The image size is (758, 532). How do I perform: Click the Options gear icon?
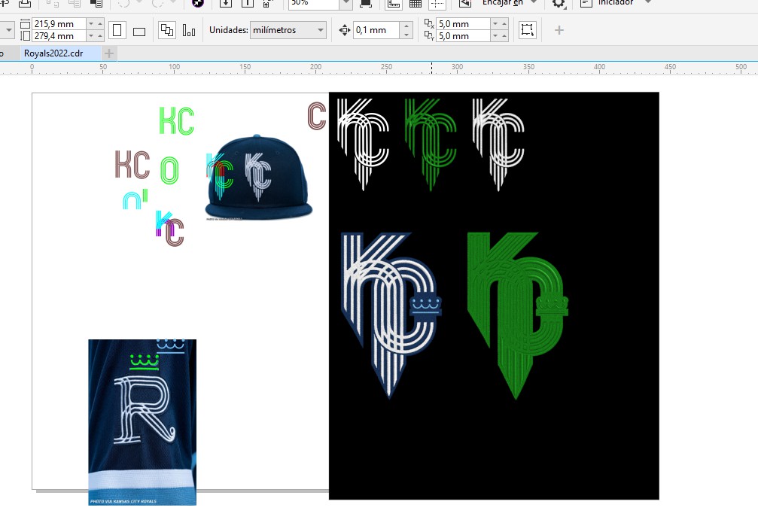pyautogui.click(x=559, y=3)
